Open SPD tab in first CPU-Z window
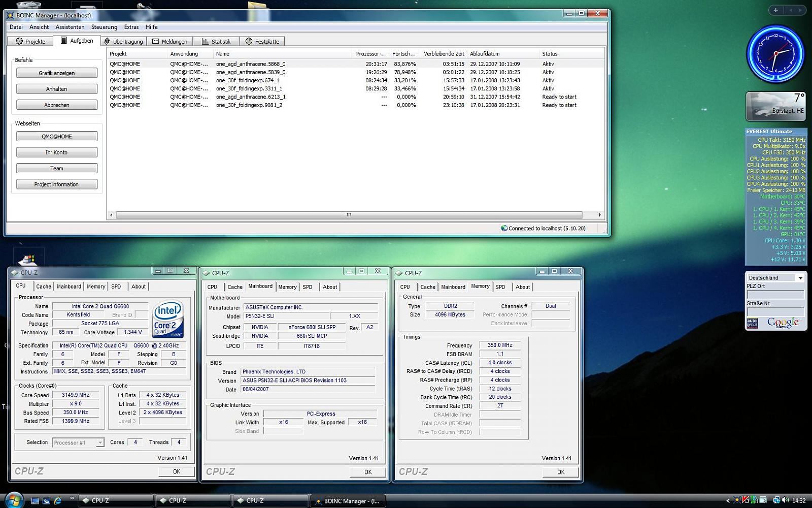 click(116, 287)
